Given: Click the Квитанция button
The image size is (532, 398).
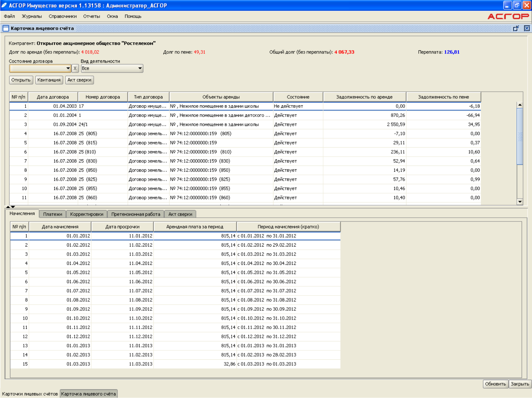Looking at the screenshot, I should tap(49, 80).
